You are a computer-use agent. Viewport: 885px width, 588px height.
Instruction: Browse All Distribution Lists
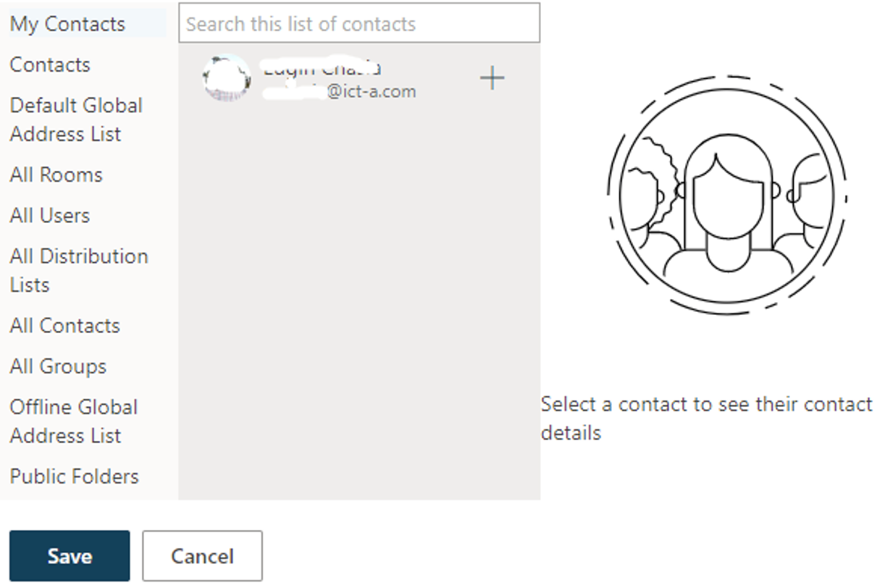coord(79,270)
